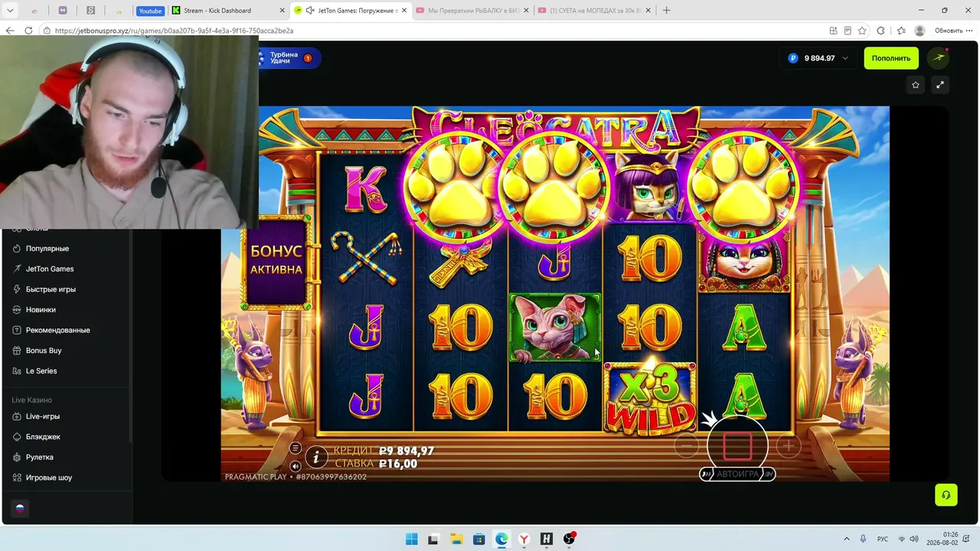Screen dimensions: 980x551
Task: Close the Stream - Kick Dashboard tab
Action: point(281,11)
